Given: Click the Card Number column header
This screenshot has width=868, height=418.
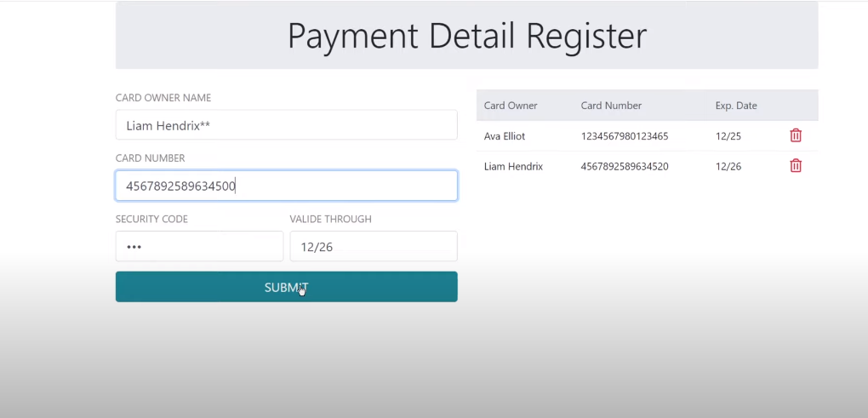Looking at the screenshot, I should [x=611, y=106].
